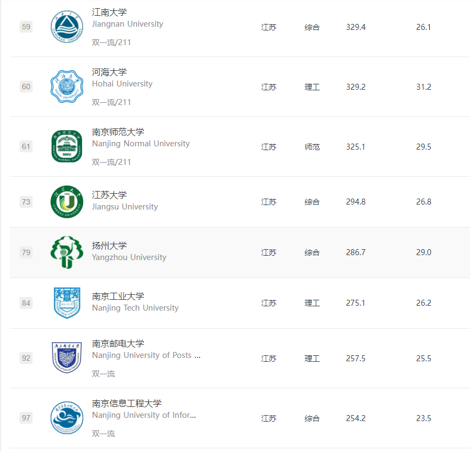Screen dimensions: 476x451
Task: Click rank badge 97
Action: click(x=26, y=418)
